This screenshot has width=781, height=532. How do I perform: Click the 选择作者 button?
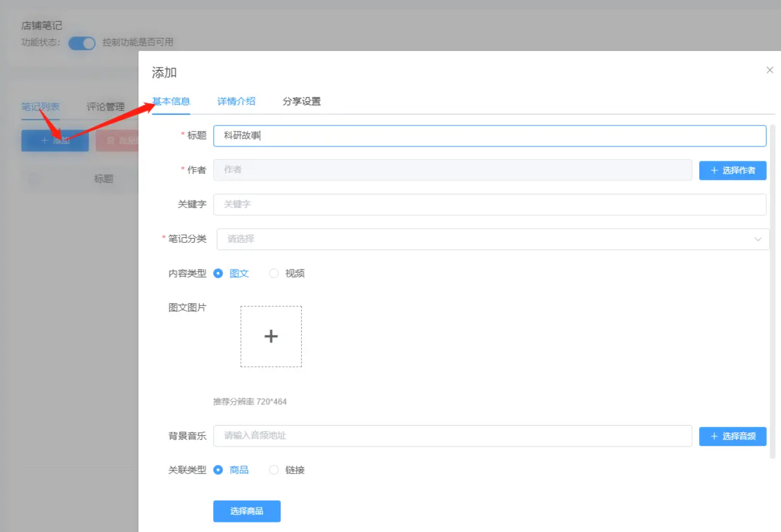click(x=733, y=170)
